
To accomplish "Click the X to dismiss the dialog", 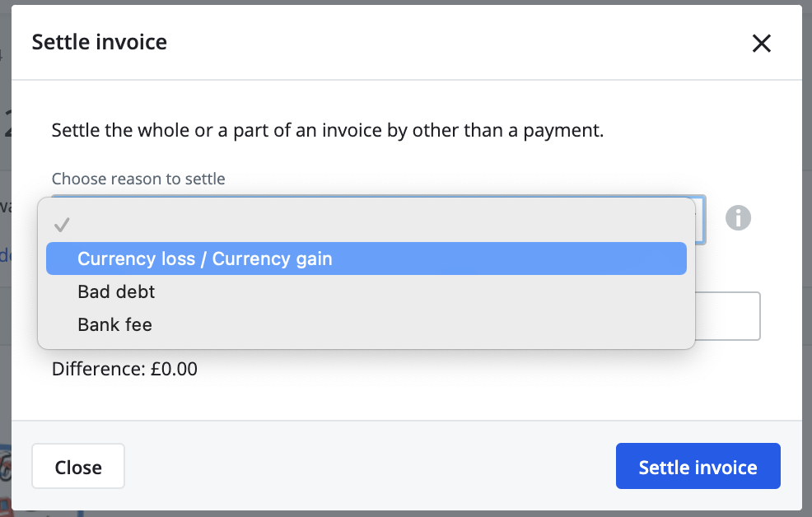I will pyautogui.click(x=761, y=44).
